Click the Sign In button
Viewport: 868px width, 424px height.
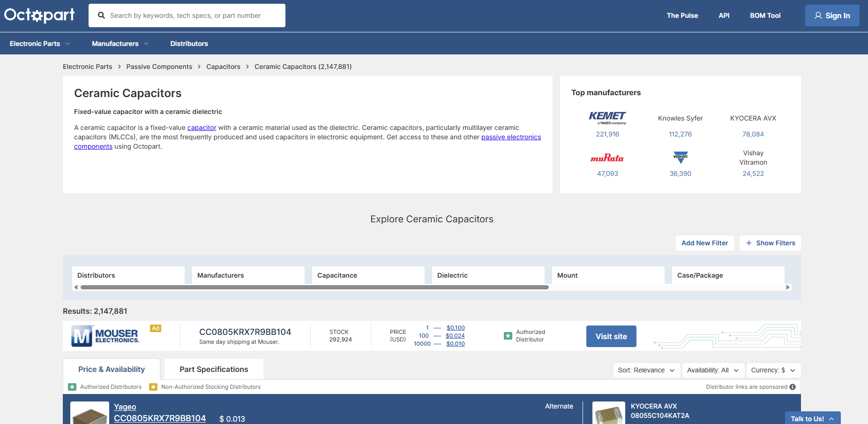point(832,15)
